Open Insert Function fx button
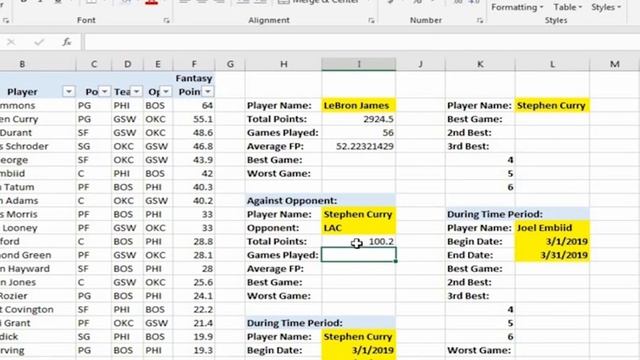 tap(67, 42)
